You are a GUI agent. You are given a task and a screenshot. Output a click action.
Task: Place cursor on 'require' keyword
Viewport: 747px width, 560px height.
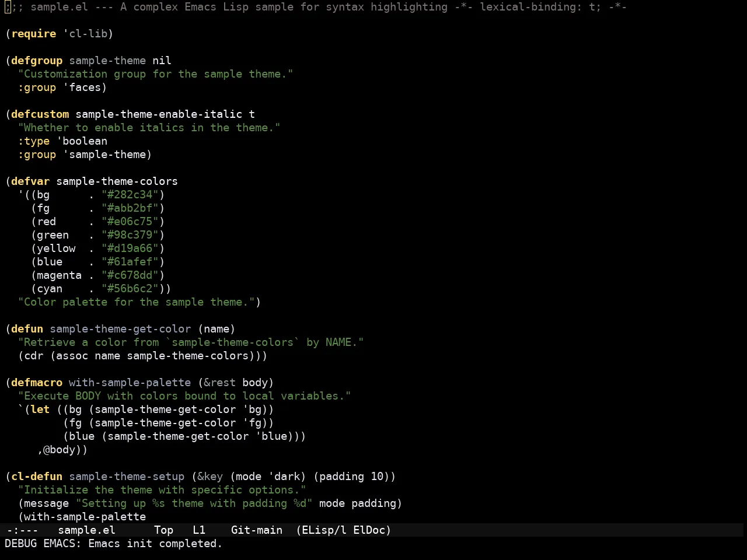[x=34, y=34]
